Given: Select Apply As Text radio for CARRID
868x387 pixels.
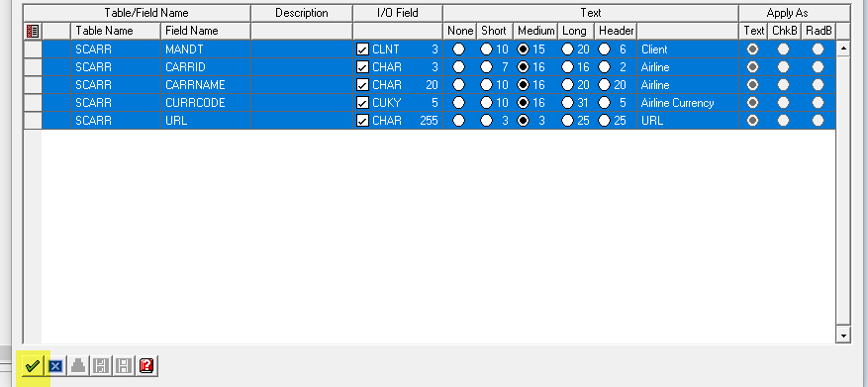Looking at the screenshot, I should [753, 67].
